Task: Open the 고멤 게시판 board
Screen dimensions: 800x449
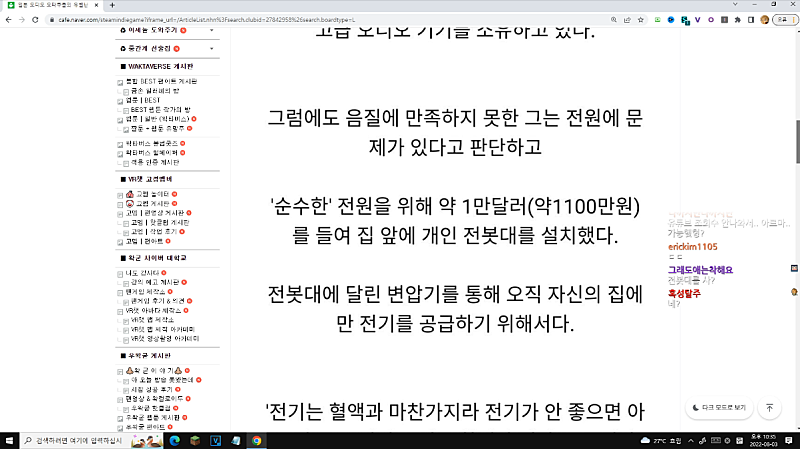Action: coord(152,204)
